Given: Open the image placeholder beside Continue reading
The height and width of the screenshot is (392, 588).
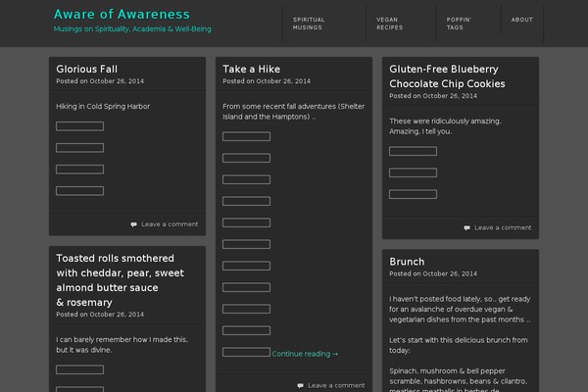Looking at the screenshot, I should (x=246, y=352).
